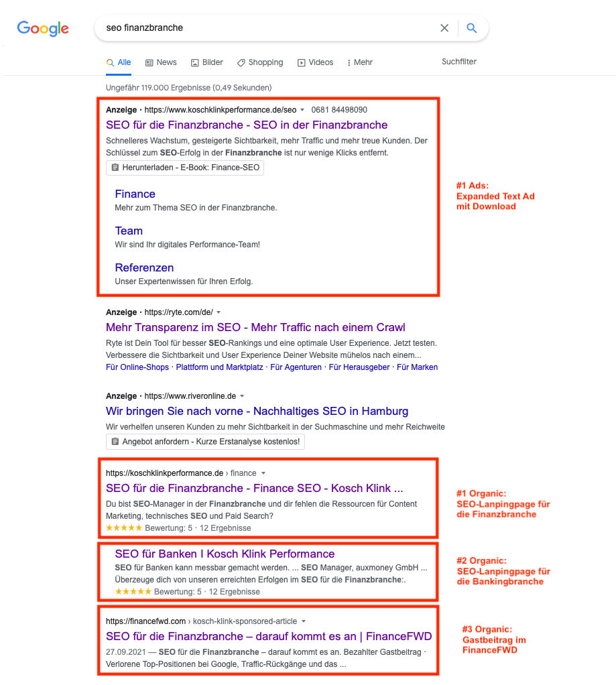Screen dimensions: 616x685
Task: Open the Shopping tab
Action: click(260, 62)
